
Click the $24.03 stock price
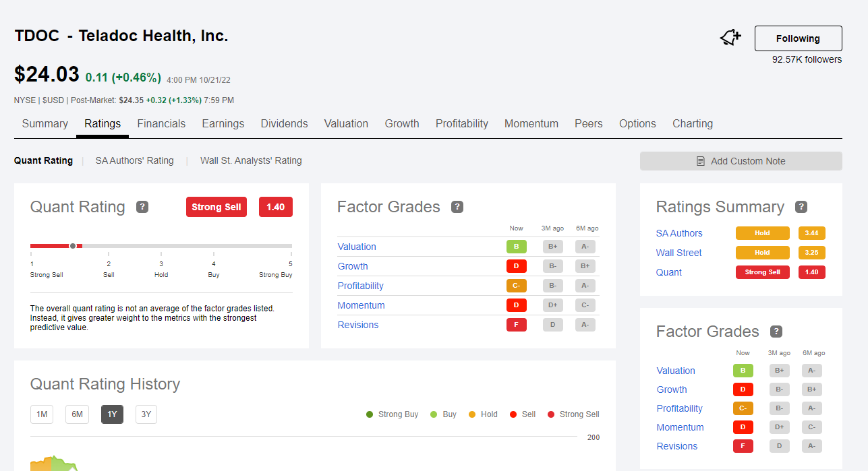(x=47, y=75)
